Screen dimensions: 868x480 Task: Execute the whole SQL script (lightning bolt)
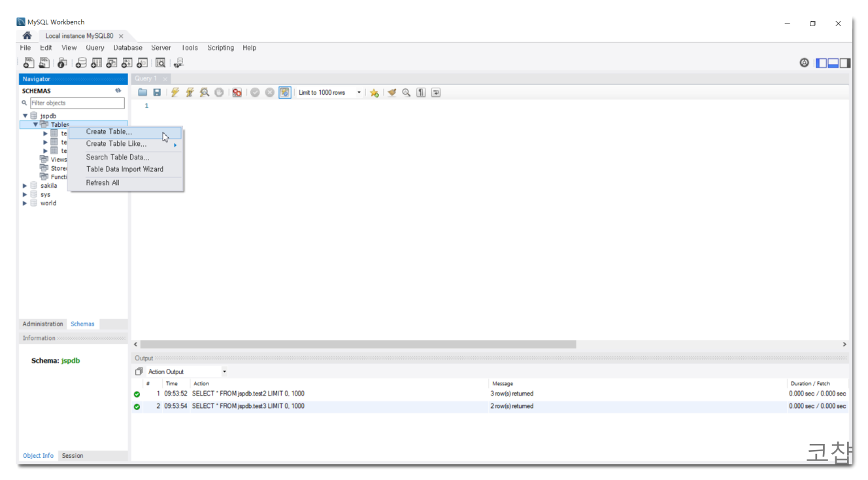[175, 93]
